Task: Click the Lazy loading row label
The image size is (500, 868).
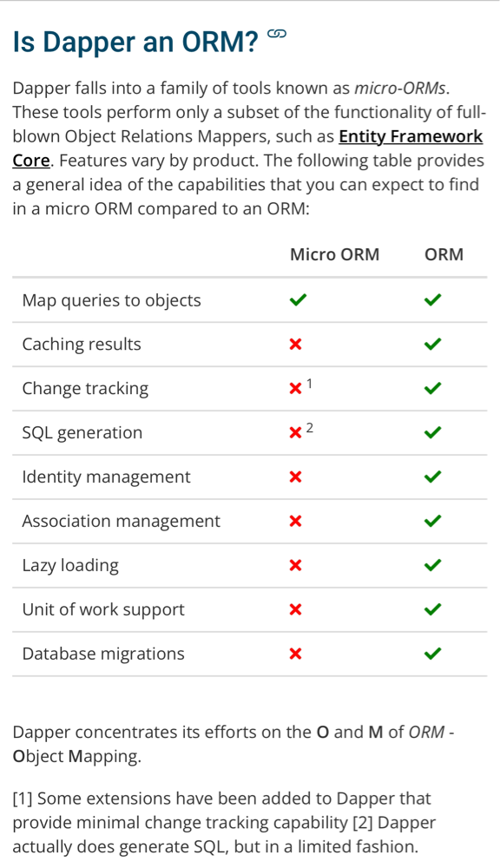Action: [x=70, y=565]
